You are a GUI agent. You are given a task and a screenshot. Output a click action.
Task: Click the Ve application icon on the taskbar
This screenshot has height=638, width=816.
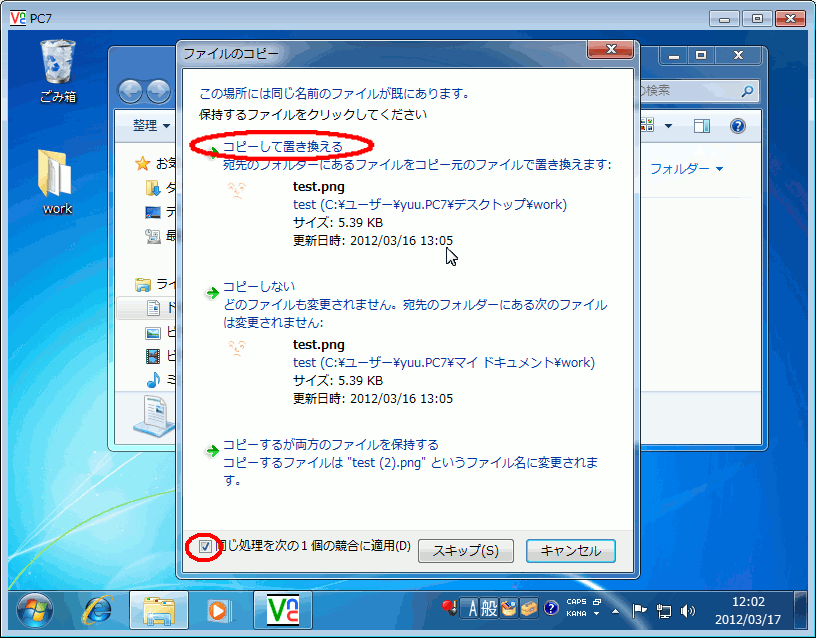(x=283, y=611)
